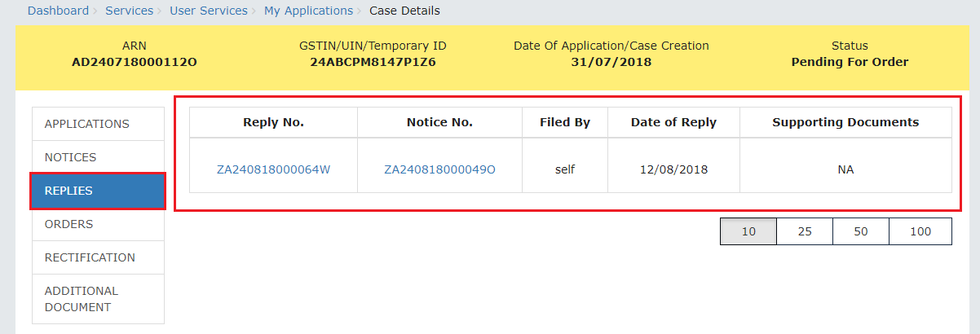Open the ADDITIONAL DOCUMENT tab
The height and width of the screenshot is (334, 980).
(x=98, y=299)
